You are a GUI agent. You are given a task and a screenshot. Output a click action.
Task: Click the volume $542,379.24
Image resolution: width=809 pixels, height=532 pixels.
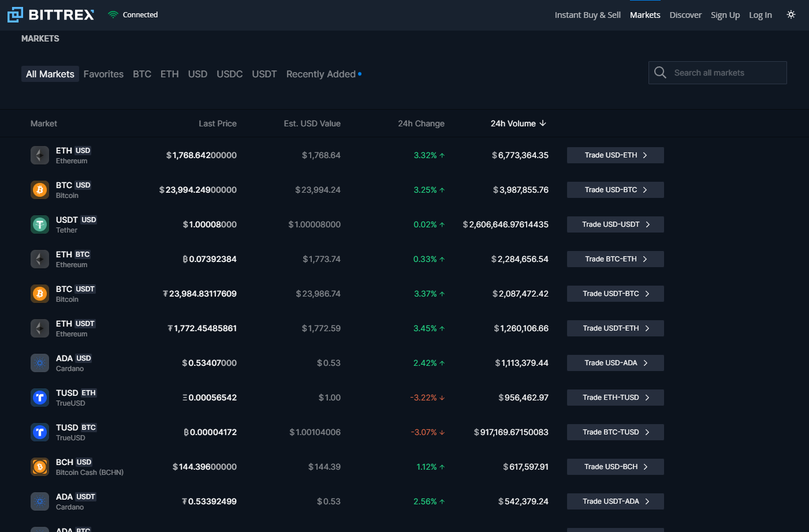(x=524, y=501)
